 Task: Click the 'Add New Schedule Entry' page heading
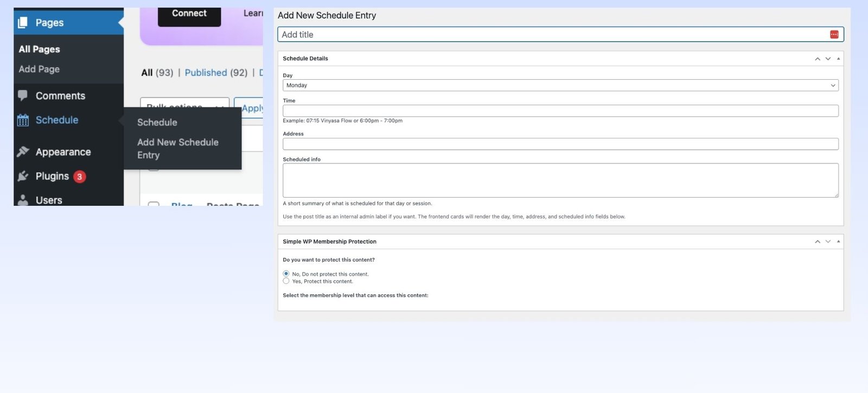[327, 15]
